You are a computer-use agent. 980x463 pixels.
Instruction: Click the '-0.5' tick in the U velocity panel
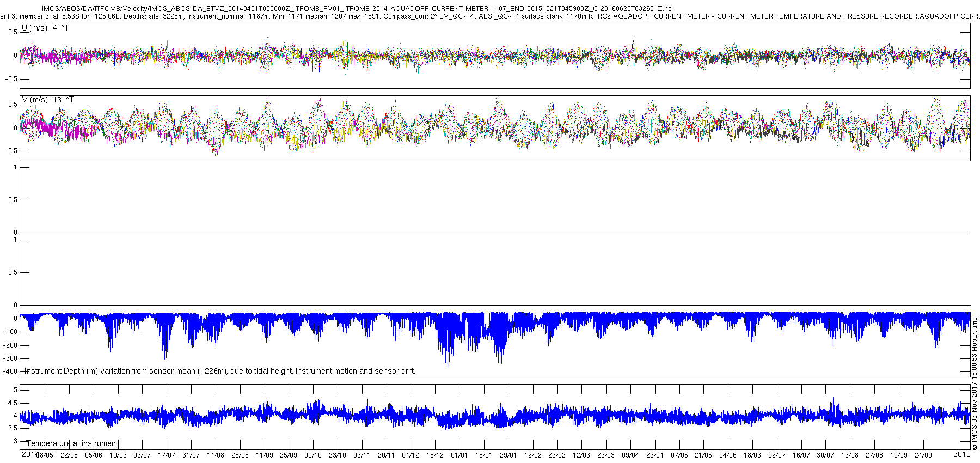click(11, 79)
